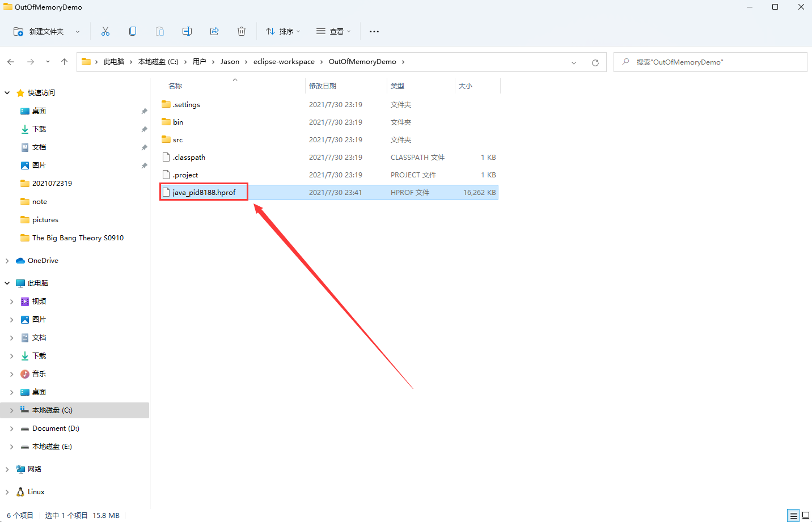The height and width of the screenshot is (522, 812).
Task: Refresh the current folder view
Action: pos(595,62)
